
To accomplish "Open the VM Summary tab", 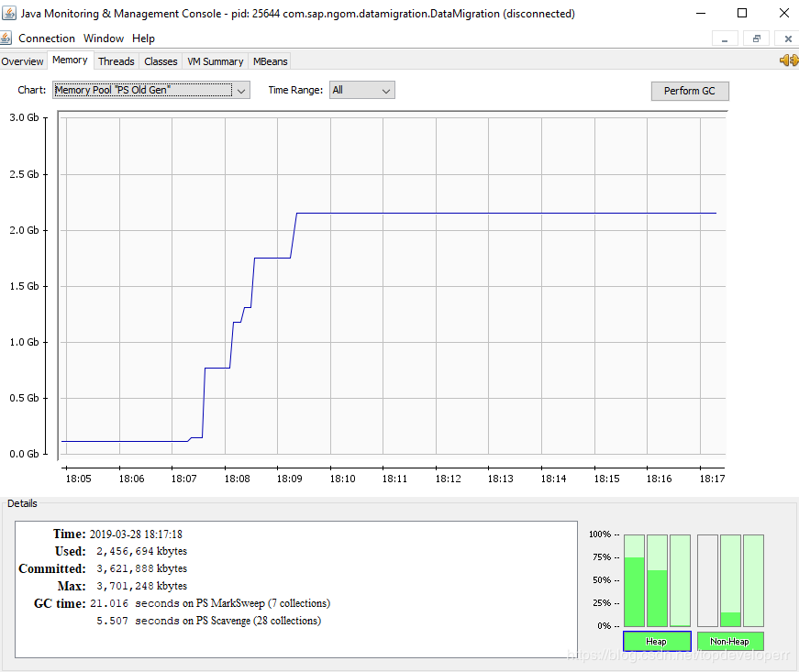I will pyautogui.click(x=215, y=61).
